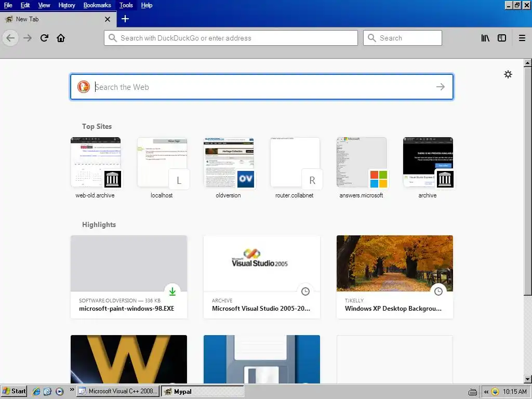
Task: Open a new tab with plus button
Action: pyautogui.click(x=125, y=19)
